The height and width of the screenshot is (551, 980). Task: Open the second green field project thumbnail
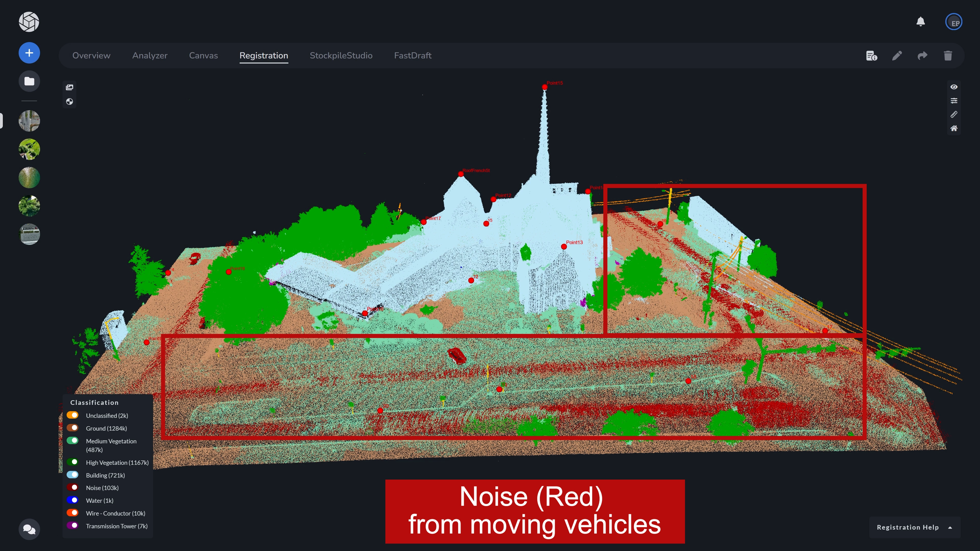[29, 149]
